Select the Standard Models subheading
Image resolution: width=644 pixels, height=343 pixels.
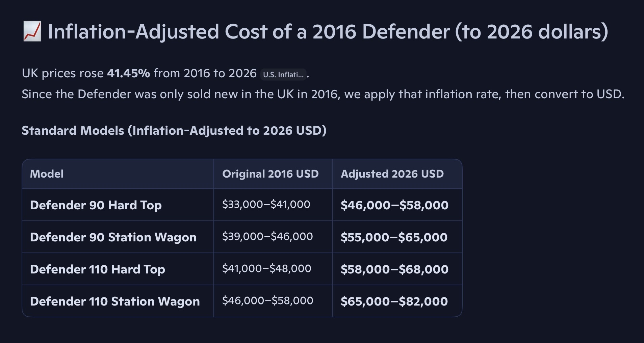tap(174, 131)
